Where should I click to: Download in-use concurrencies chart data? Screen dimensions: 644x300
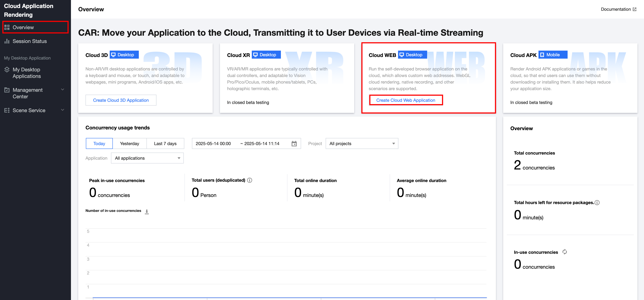[x=147, y=212]
